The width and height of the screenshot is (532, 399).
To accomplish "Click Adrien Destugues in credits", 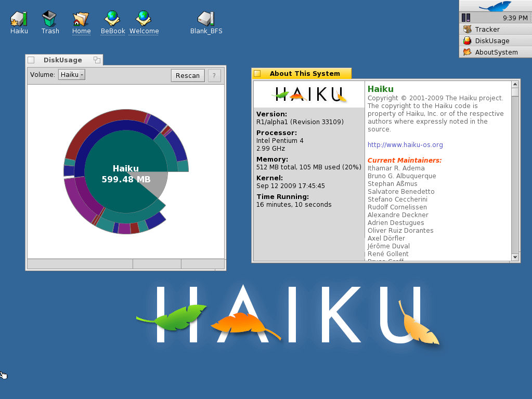I will [x=396, y=223].
